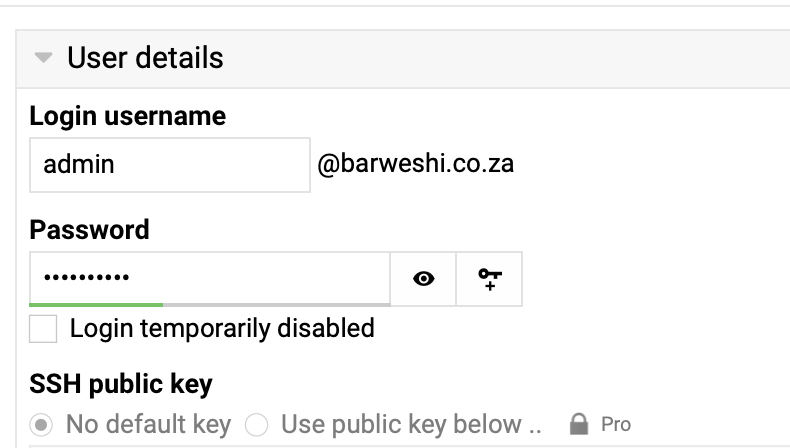Click the @barweshi.co.za domain suffix

(415, 163)
